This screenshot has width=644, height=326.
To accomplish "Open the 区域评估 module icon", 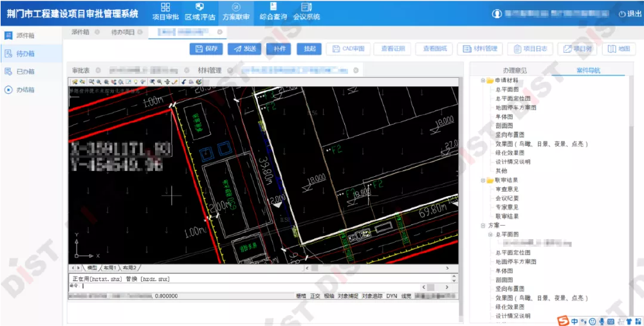I will tap(200, 11).
